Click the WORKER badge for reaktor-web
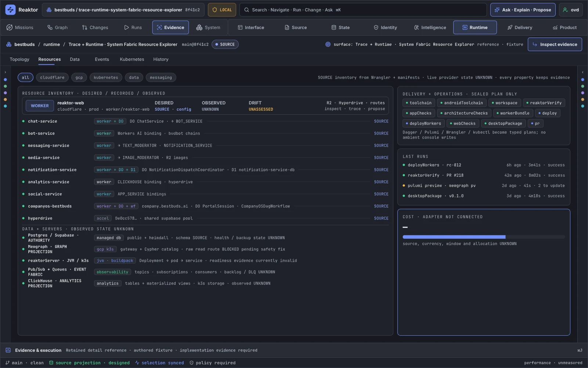The width and height of the screenshot is (588, 368). tap(40, 106)
